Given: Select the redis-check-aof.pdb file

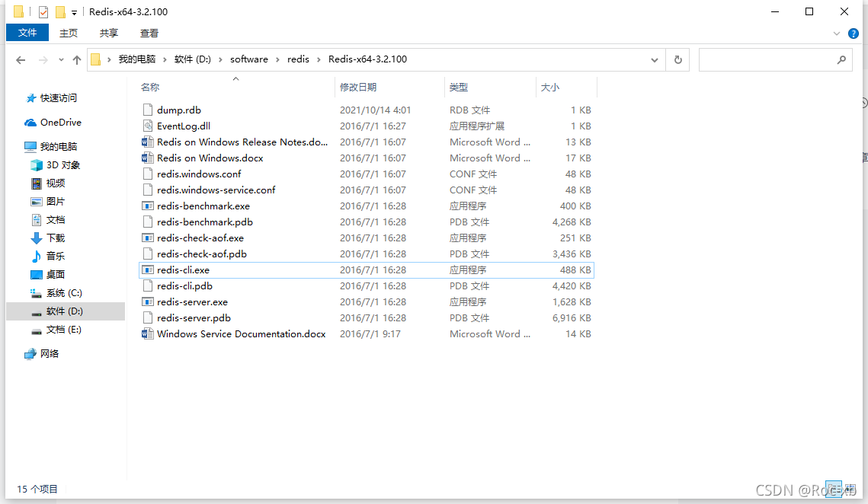Looking at the screenshot, I should (x=201, y=254).
